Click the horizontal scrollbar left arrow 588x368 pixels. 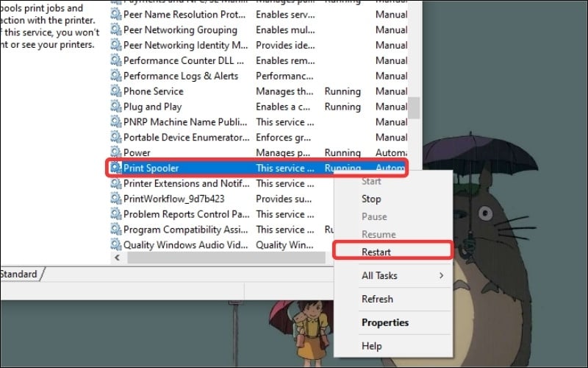coord(118,258)
